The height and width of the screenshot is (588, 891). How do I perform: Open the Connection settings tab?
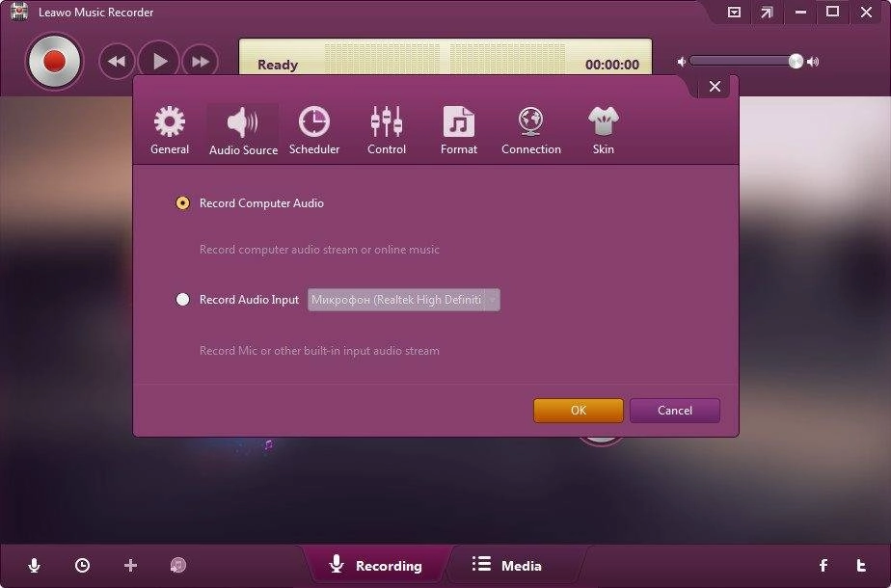tap(530, 131)
